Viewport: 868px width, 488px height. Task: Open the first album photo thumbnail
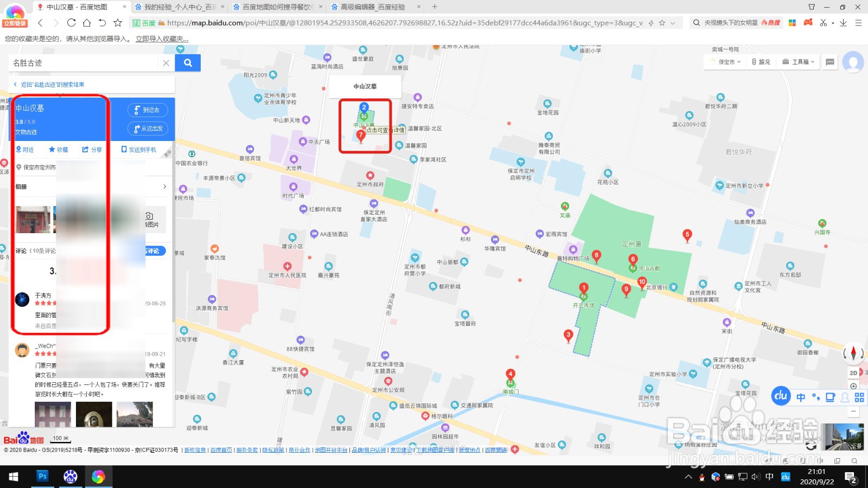pos(33,220)
